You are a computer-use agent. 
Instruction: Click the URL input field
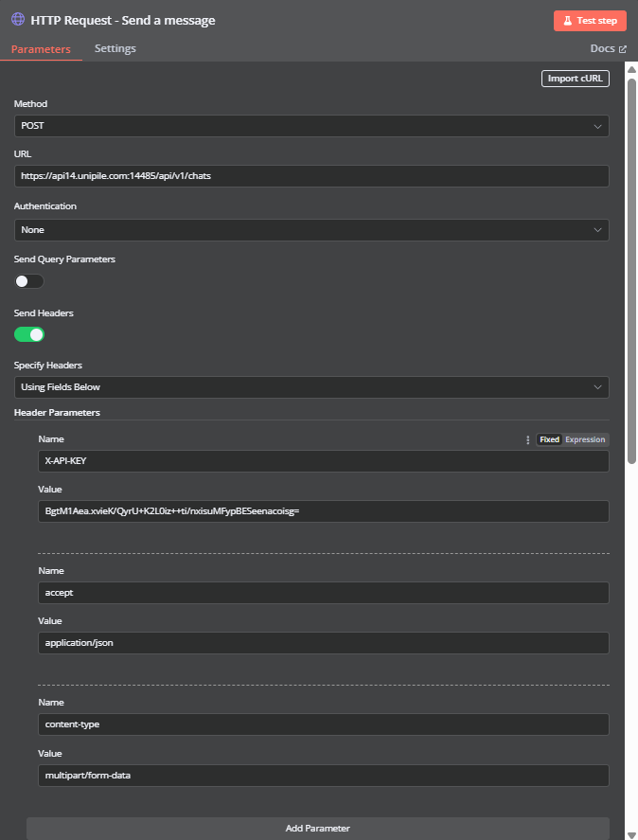(x=311, y=176)
